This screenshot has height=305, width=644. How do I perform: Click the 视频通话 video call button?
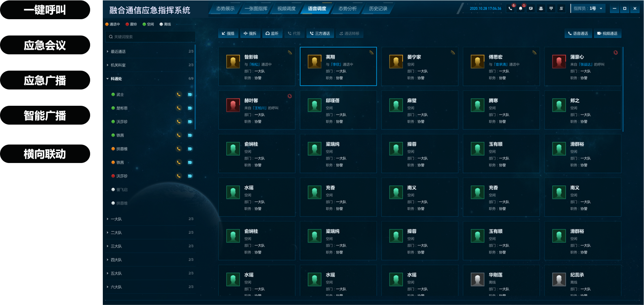[x=607, y=33]
